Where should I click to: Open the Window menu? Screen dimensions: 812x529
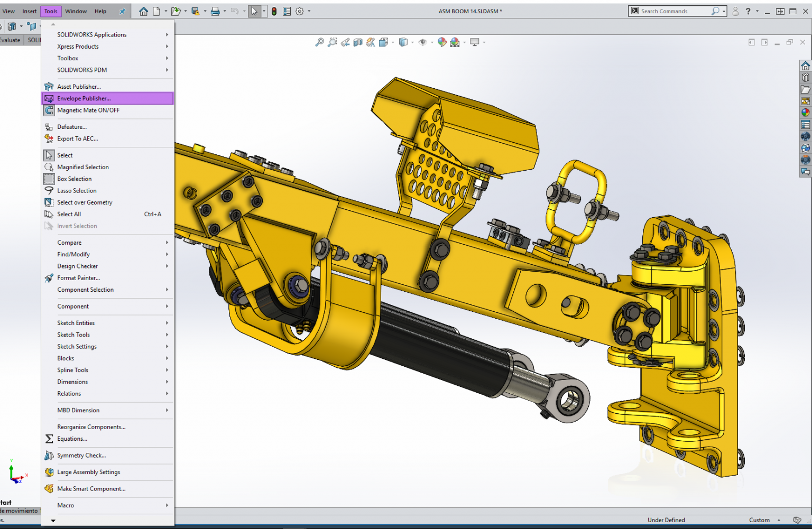coord(76,11)
